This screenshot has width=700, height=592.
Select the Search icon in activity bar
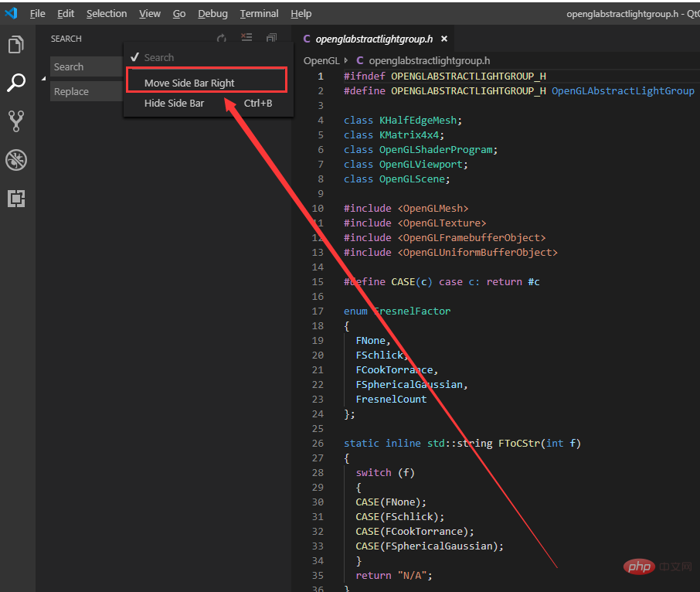16,83
